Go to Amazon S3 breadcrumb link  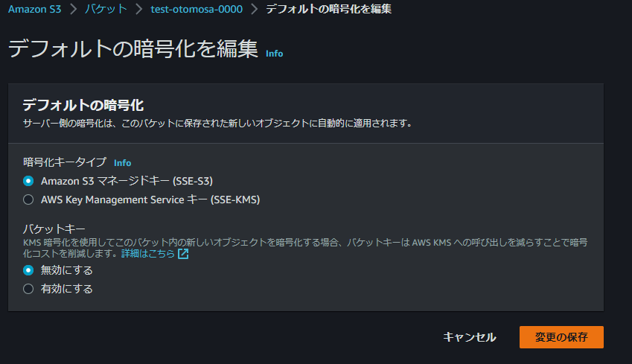click(35, 9)
